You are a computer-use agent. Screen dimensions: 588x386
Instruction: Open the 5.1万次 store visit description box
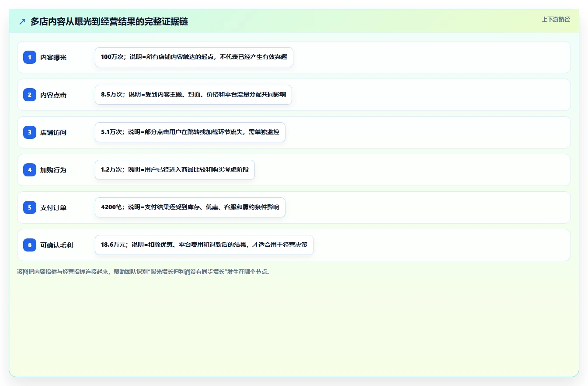(x=190, y=132)
